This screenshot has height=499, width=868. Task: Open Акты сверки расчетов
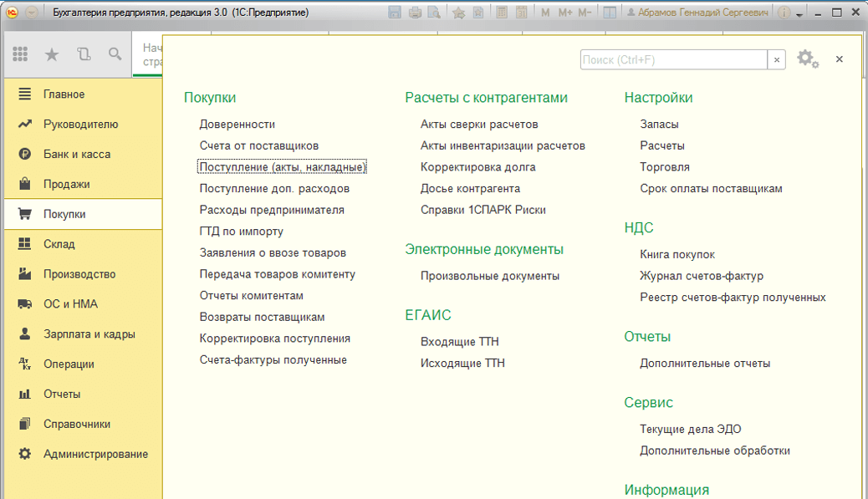click(x=479, y=125)
